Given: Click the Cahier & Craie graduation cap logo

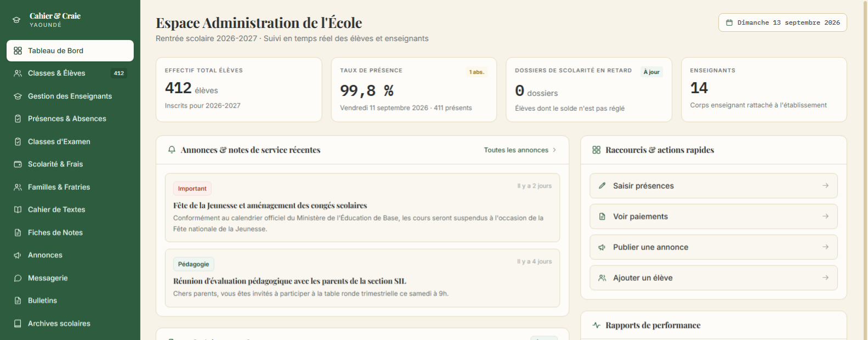Looking at the screenshot, I should pos(16,20).
